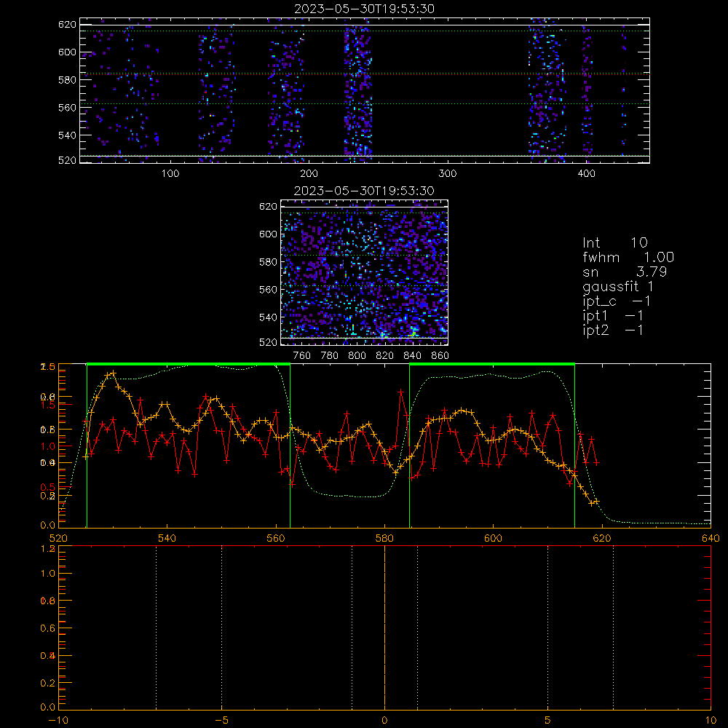This screenshot has width=728, height=728.
Task: Click the 760 label under the small image
Action: tap(302, 356)
